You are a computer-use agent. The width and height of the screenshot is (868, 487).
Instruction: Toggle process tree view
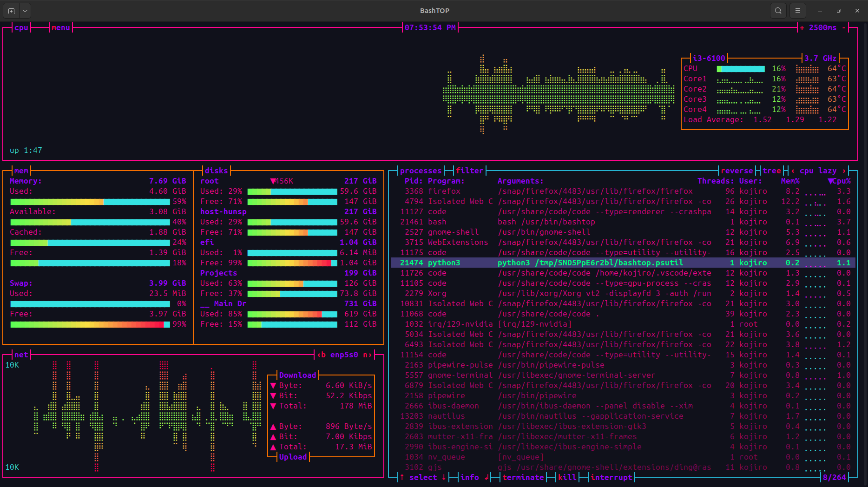tap(772, 171)
